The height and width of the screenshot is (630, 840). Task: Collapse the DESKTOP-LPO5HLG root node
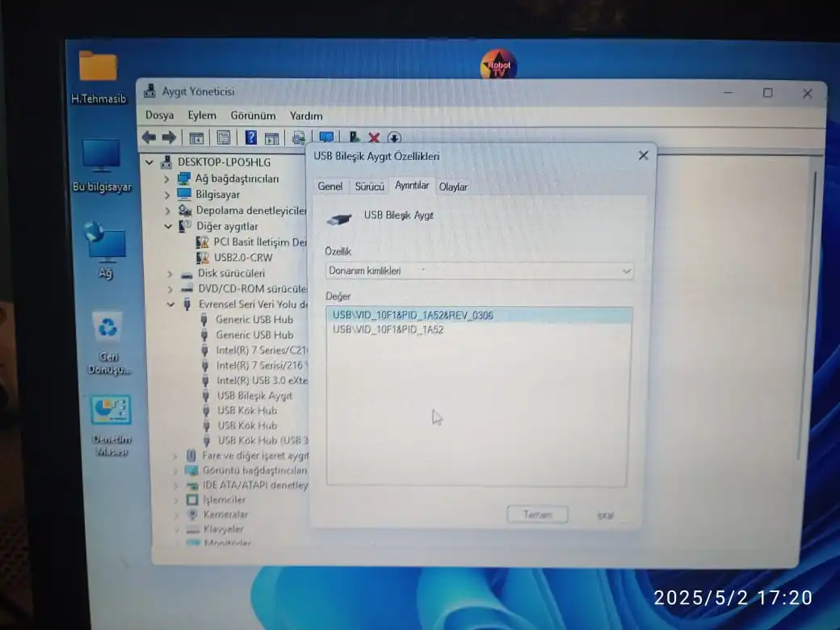click(x=149, y=162)
